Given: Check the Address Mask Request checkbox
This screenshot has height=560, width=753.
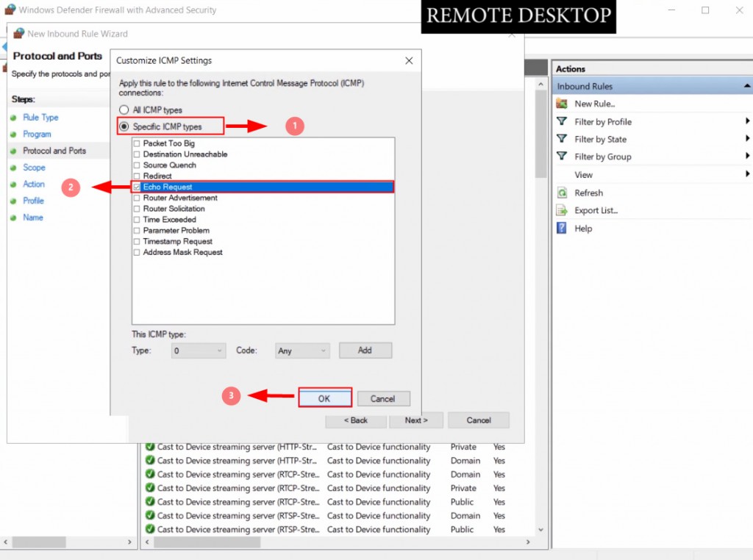Looking at the screenshot, I should pos(137,253).
